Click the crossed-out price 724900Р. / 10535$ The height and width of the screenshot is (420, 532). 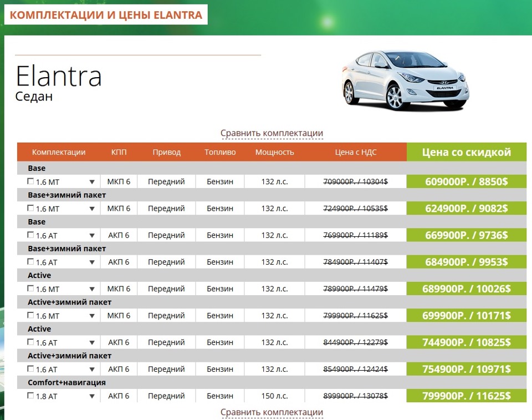point(356,209)
